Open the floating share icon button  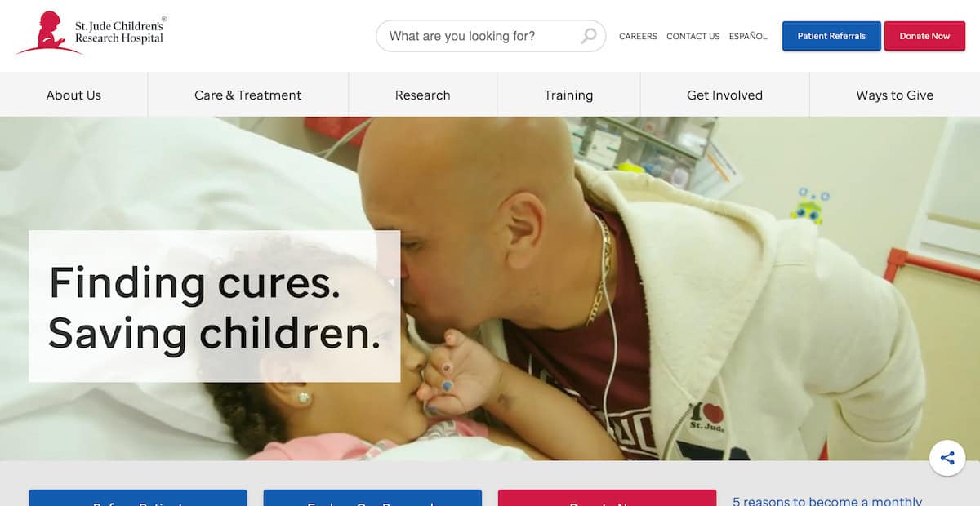(x=947, y=458)
